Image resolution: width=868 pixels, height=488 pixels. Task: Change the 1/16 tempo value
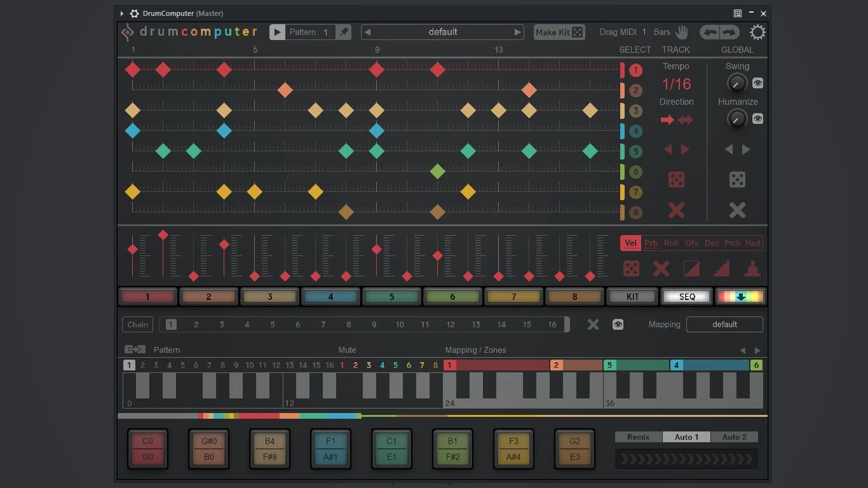676,84
